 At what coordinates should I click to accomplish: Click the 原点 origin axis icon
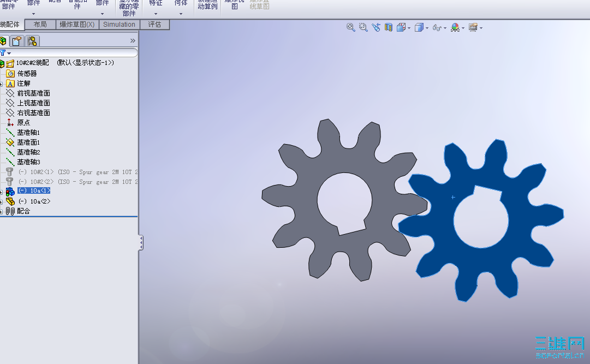(x=10, y=122)
